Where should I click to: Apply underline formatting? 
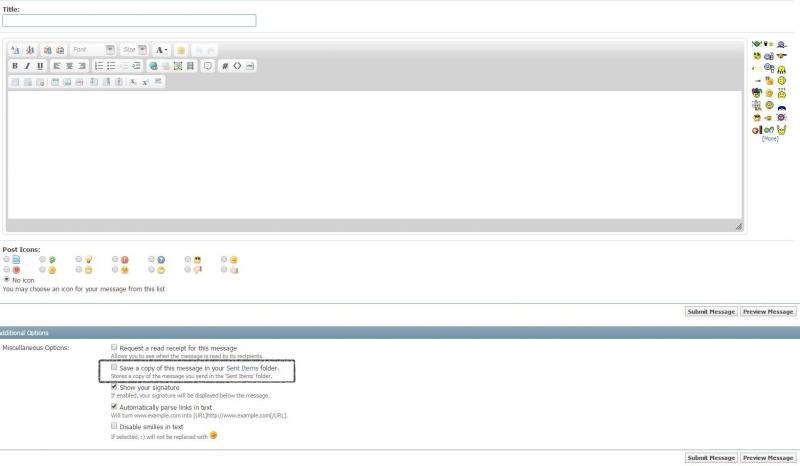click(40, 66)
